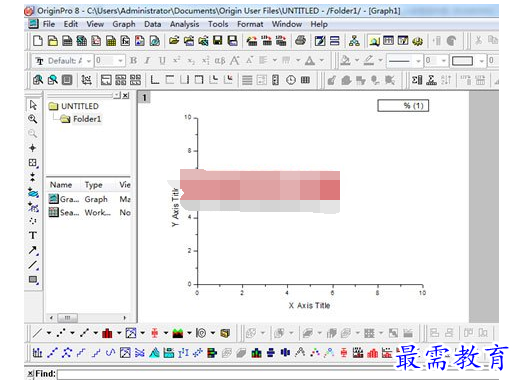Click the line color pencil swatch

369,61
